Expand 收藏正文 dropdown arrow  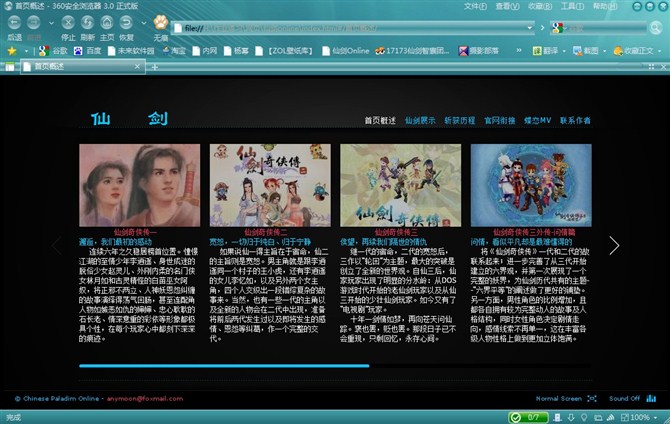tap(660, 51)
